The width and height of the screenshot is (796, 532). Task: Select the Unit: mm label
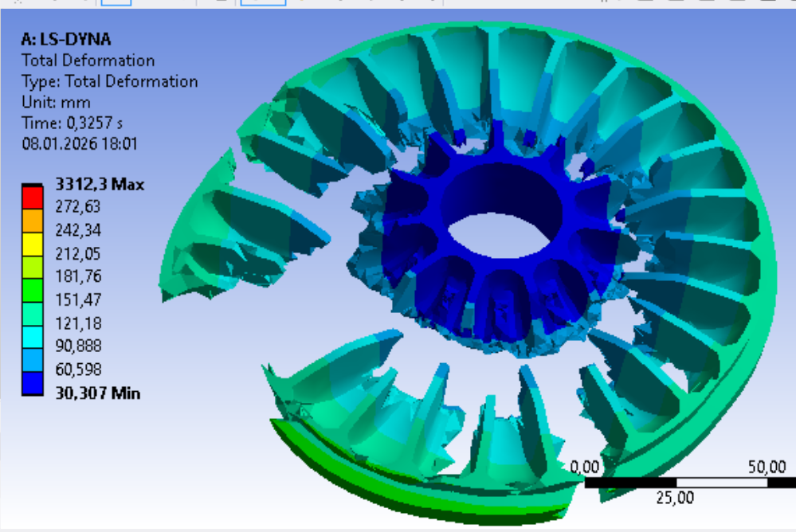(x=56, y=102)
